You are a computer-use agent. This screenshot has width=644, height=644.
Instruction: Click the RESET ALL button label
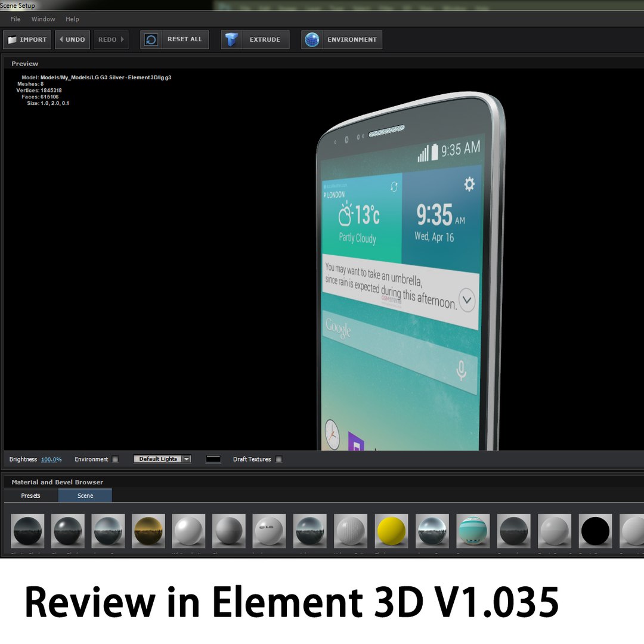(x=185, y=39)
